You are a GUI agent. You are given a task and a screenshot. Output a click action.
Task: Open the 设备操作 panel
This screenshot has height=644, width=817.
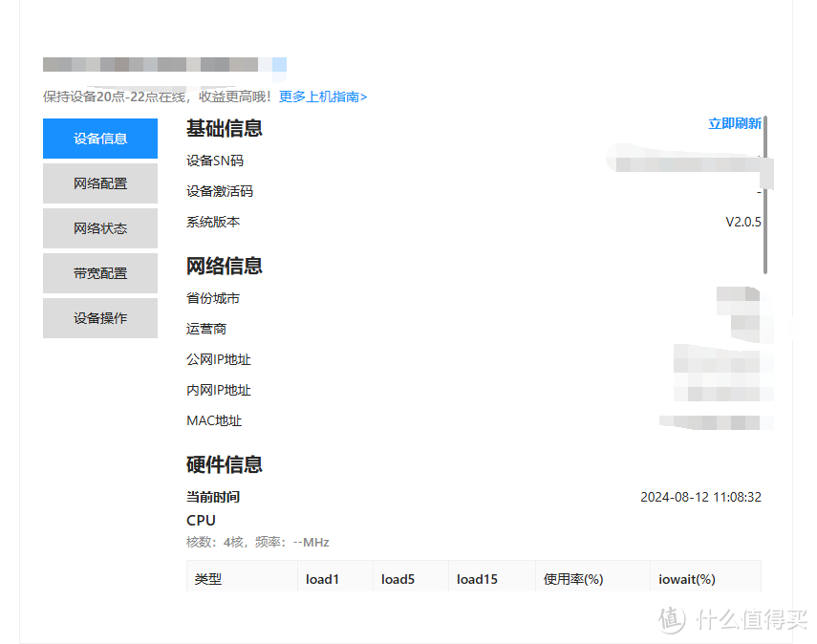pyautogui.click(x=99, y=318)
